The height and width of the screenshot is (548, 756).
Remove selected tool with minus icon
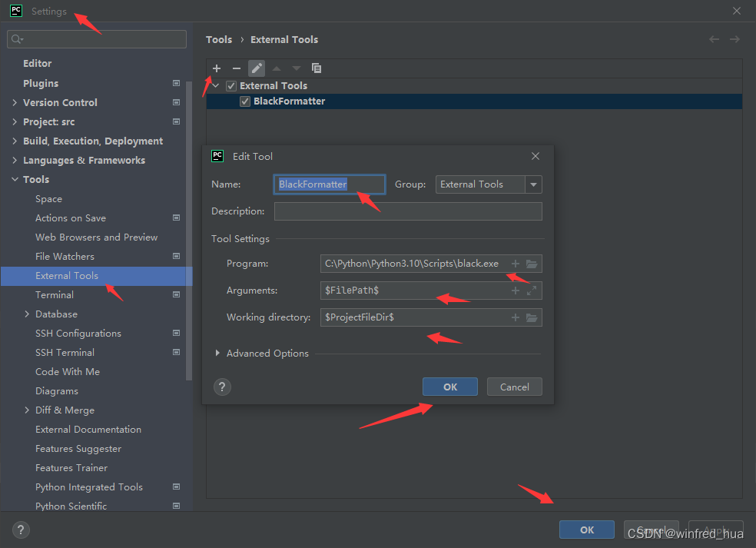tap(237, 68)
